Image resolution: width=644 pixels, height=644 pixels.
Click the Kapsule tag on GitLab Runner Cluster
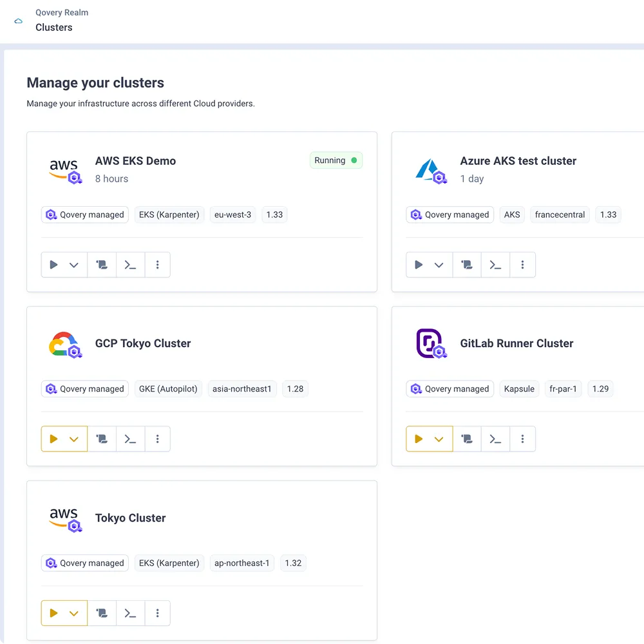coord(519,389)
